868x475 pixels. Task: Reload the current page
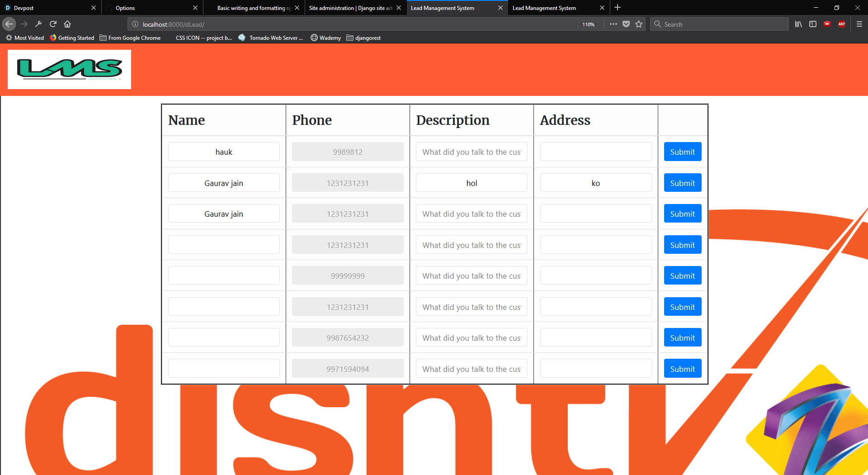pyautogui.click(x=53, y=24)
